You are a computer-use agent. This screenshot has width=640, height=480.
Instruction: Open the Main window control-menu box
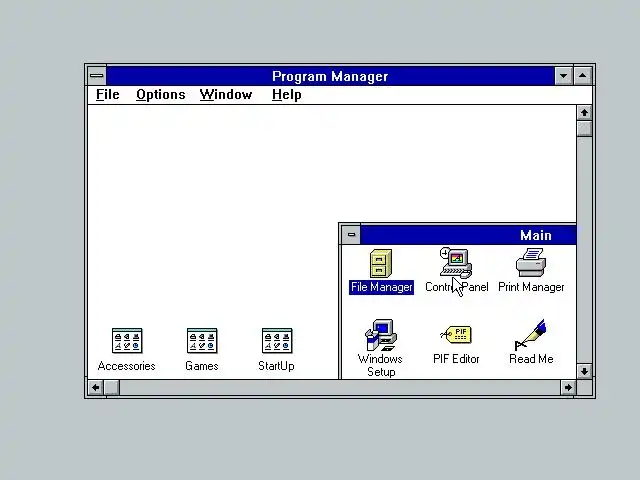[351, 235]
